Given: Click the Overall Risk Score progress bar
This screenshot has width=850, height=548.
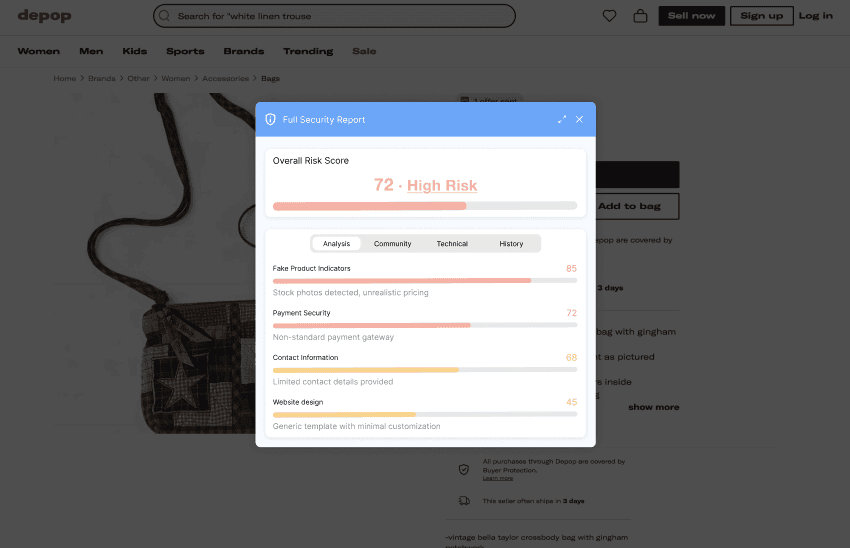Looking at the screenshot, I should [x=425, y=206].
